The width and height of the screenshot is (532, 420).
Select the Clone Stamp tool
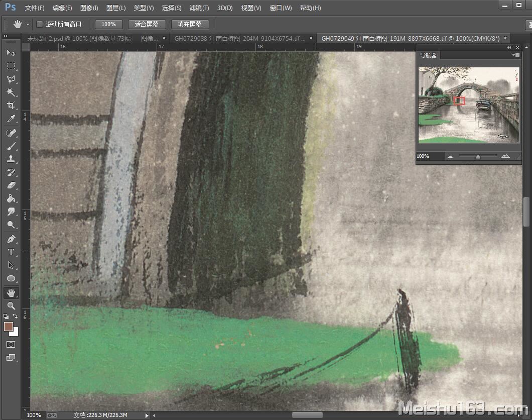coord(11,159)
